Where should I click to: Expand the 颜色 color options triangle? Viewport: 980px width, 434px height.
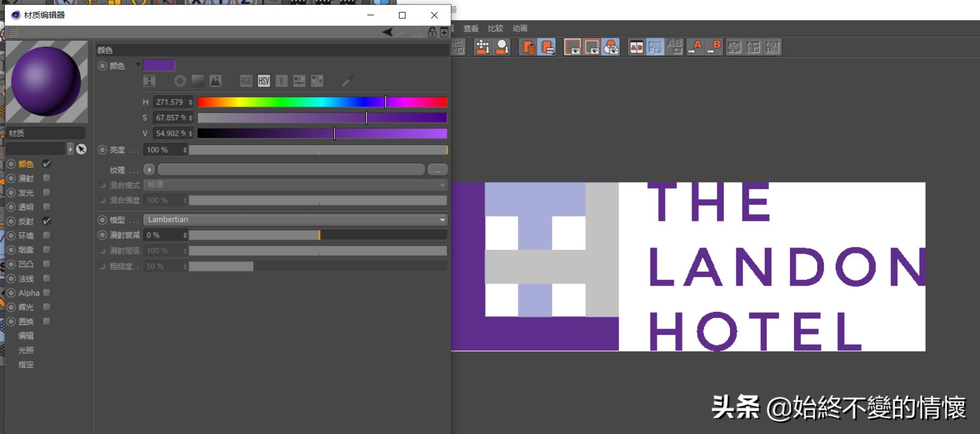tap(138, 64)
